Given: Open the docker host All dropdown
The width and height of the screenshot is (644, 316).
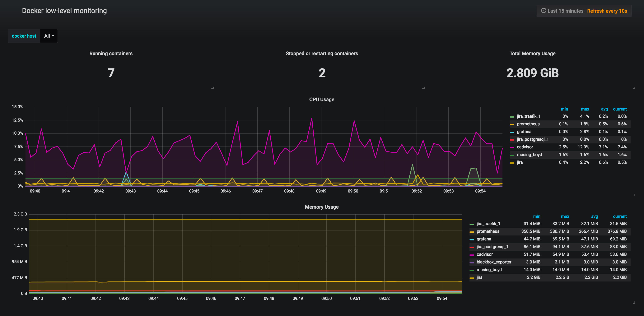Looking at the screenshot, I should (x=49, y=36).
